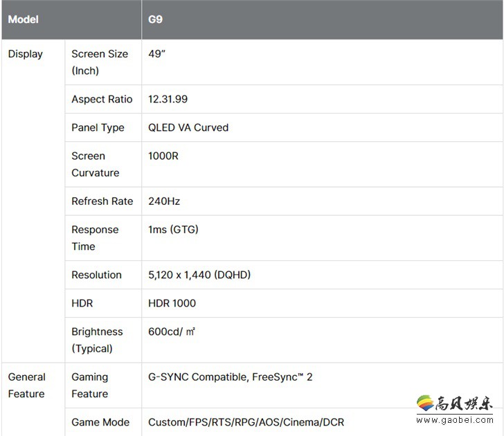Click the colorful watermark logo icon
Screen dimensions: 504x436
click(x=424, y=402)
